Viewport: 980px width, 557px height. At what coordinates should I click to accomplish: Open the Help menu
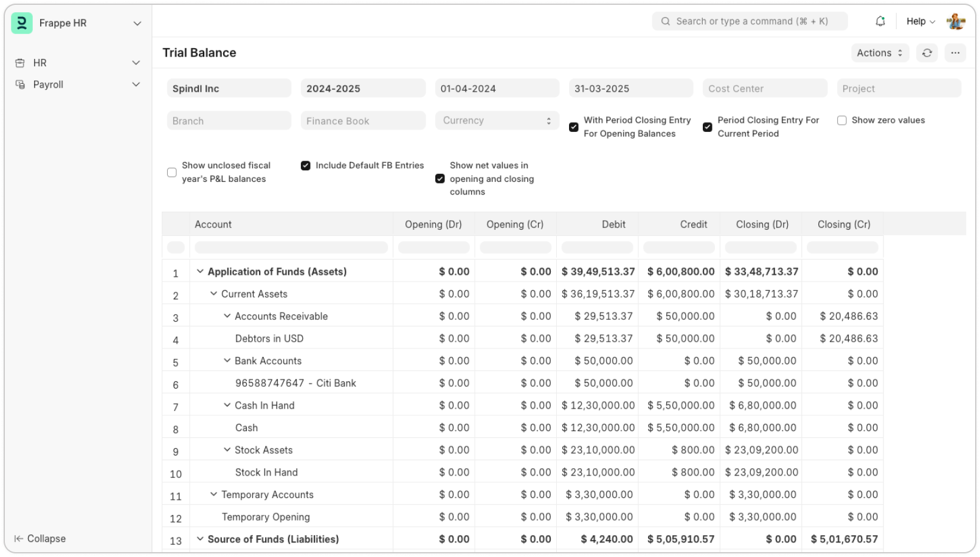point(920,21)
